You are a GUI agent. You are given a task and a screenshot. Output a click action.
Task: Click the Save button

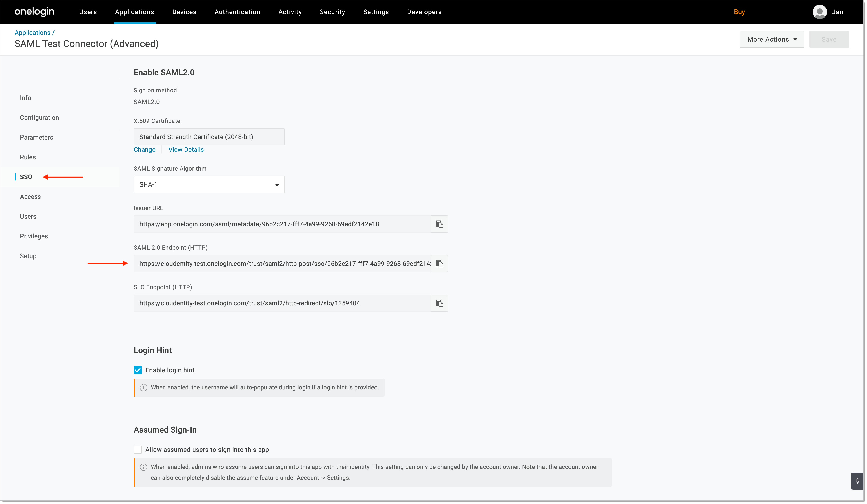click(x=829, y=39)
